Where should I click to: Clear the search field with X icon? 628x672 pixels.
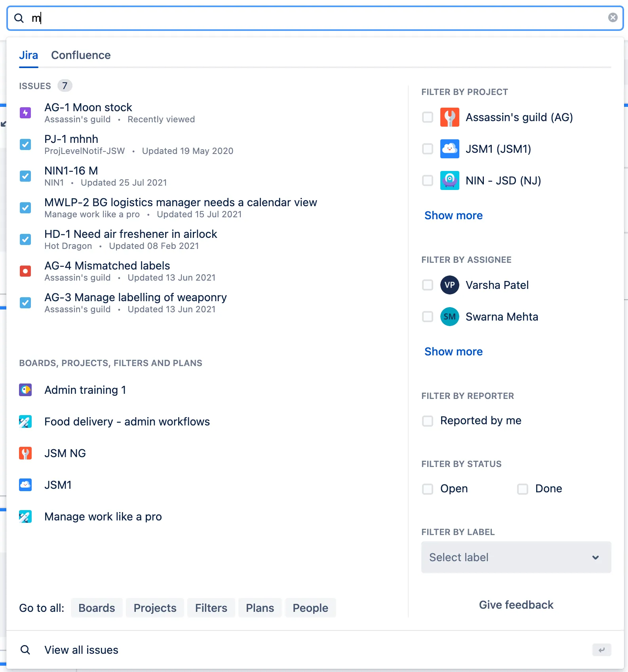[613, 17]
